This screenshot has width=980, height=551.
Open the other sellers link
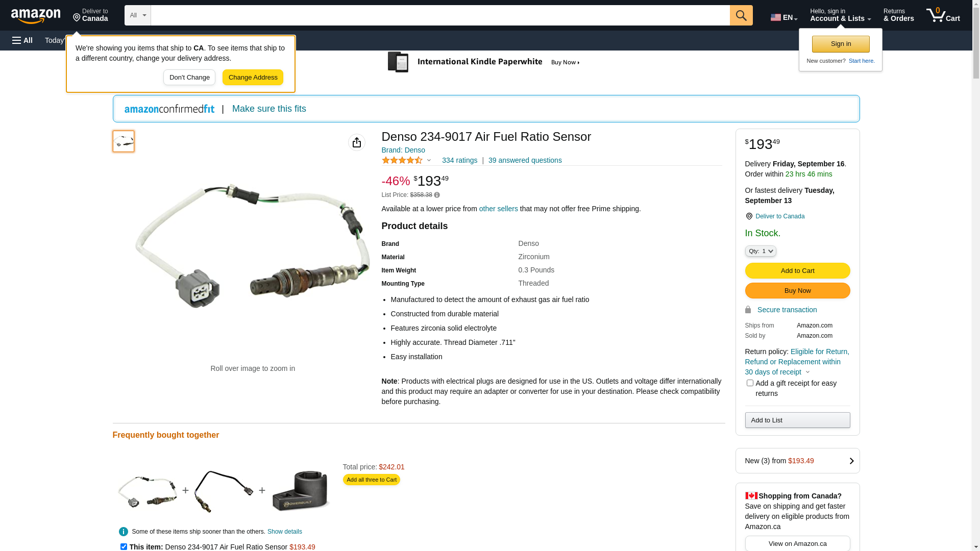click(x=498, y=209)
